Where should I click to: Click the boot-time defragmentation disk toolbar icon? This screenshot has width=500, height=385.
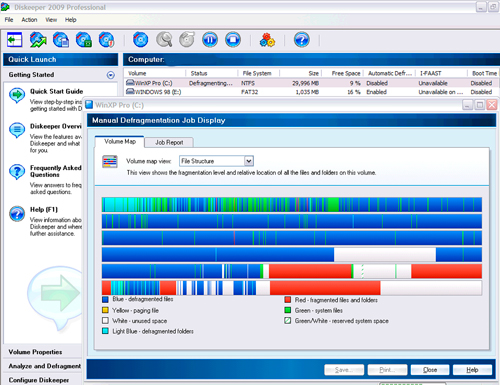(x=106, y=40)
